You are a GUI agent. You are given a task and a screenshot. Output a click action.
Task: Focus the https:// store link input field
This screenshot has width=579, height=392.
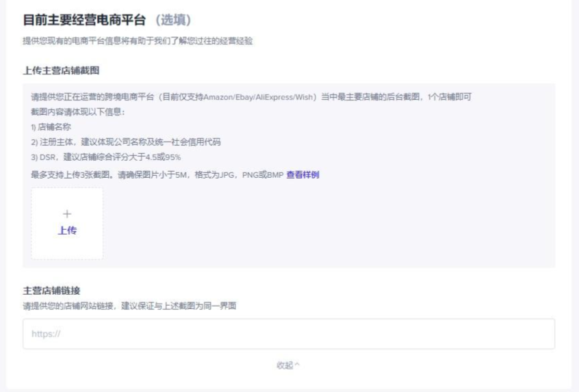click(288, 334)
